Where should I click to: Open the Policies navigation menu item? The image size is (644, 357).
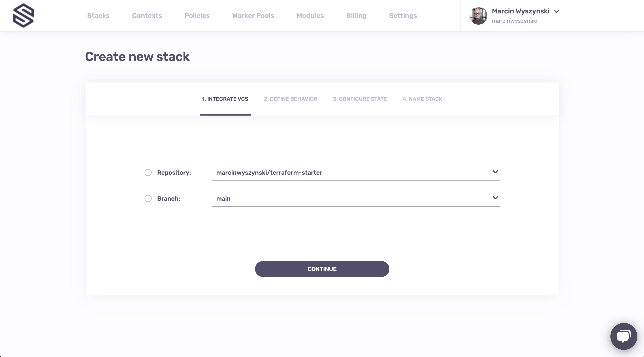point(197,15)
